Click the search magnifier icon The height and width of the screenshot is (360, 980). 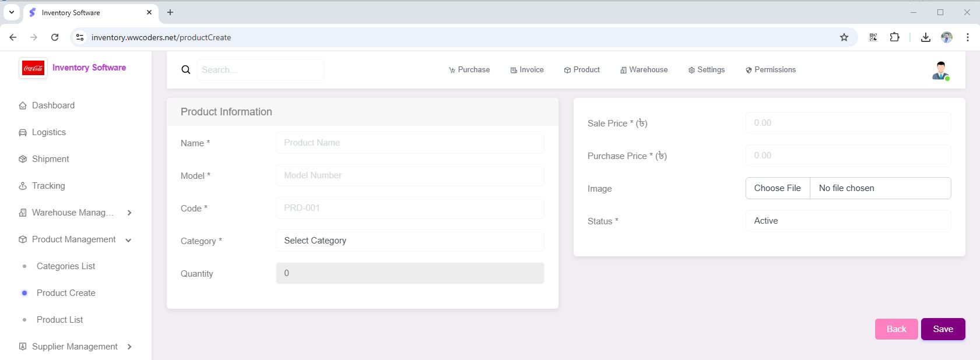186,70
